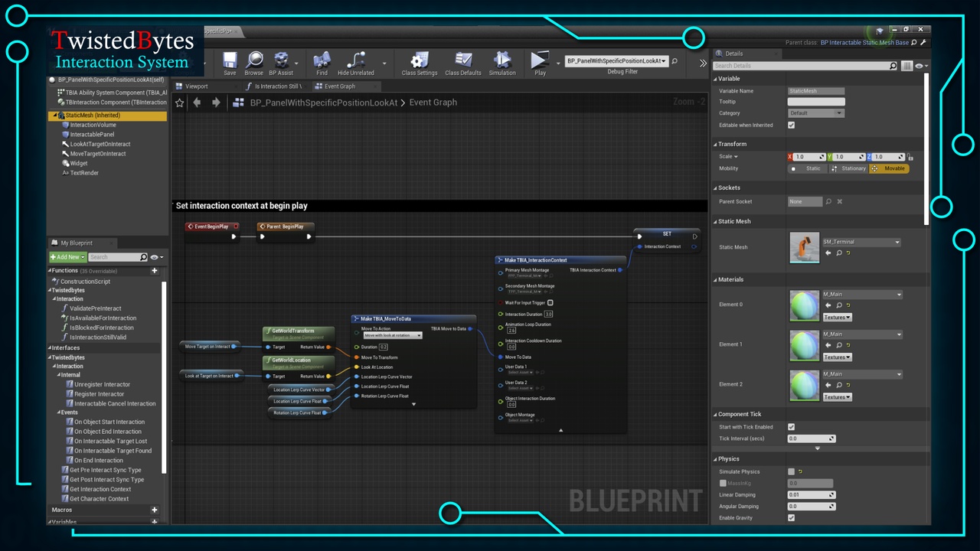
Task: Click the Details panel tab
Action: (733, 54)
